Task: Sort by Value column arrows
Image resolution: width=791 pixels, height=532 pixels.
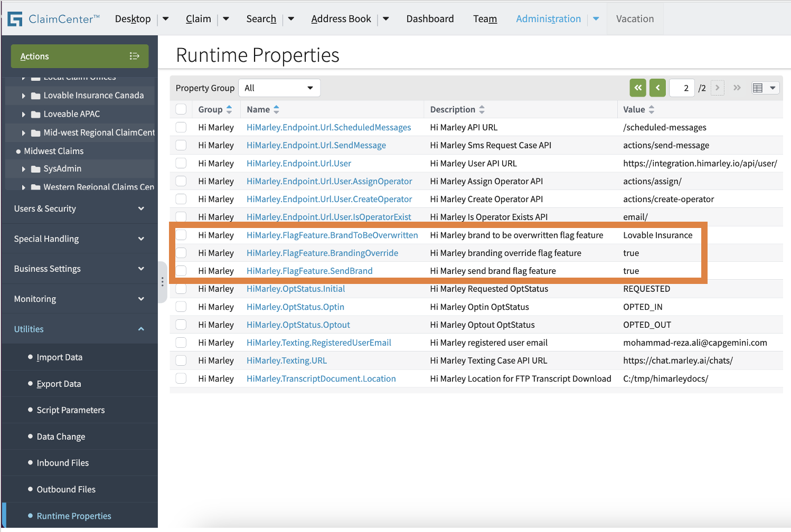Action: [x=652, y=109]
